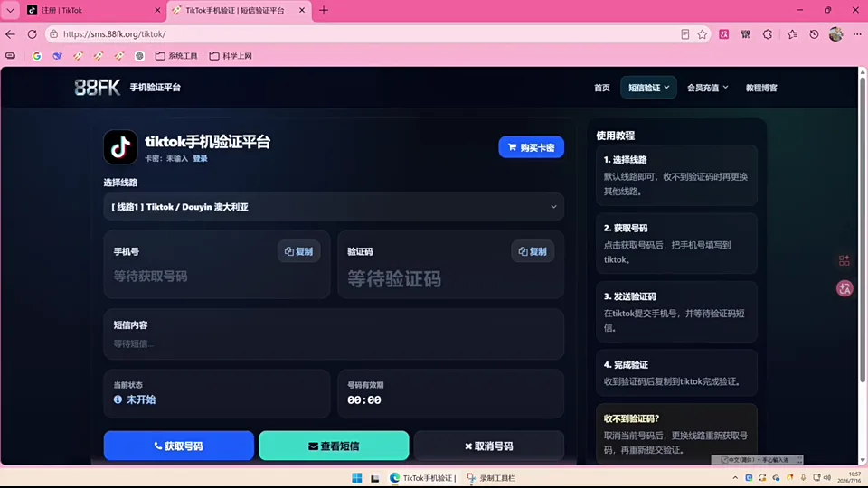Close the 注册 | TikTok tab

pos(157,11)
